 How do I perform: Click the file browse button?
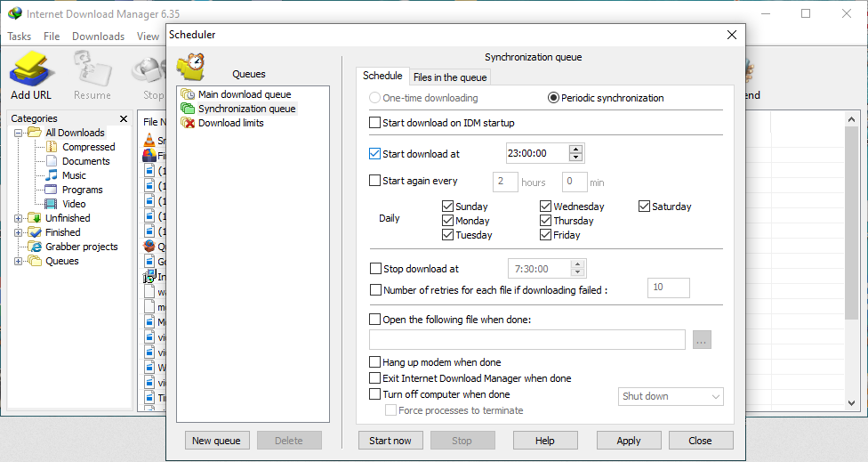[x=702, y=340]
